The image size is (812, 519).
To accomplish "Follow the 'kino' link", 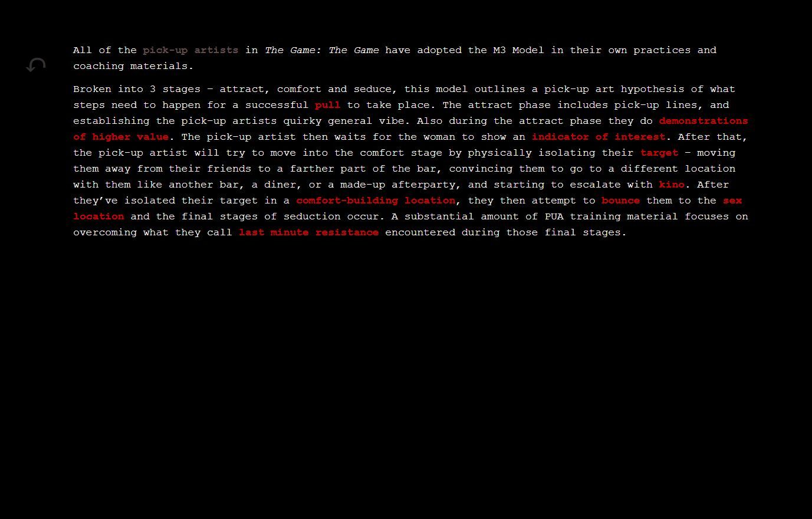I will (x=672, y=185).
